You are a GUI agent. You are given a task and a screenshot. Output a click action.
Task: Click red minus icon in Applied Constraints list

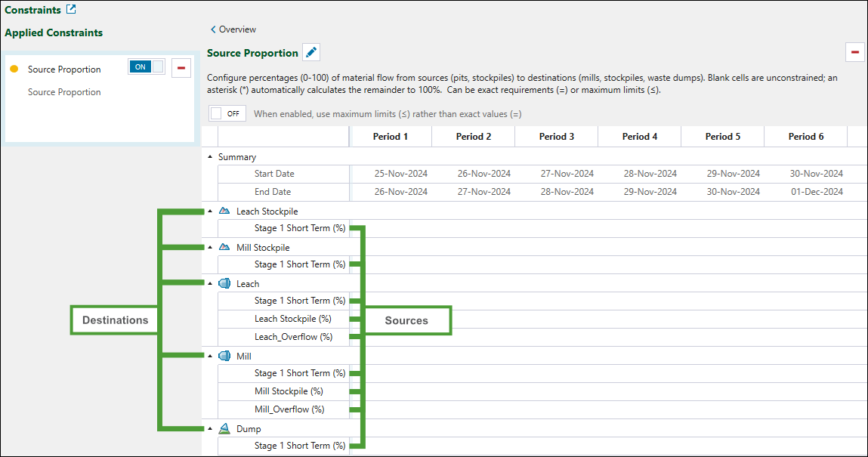point(181,68)
